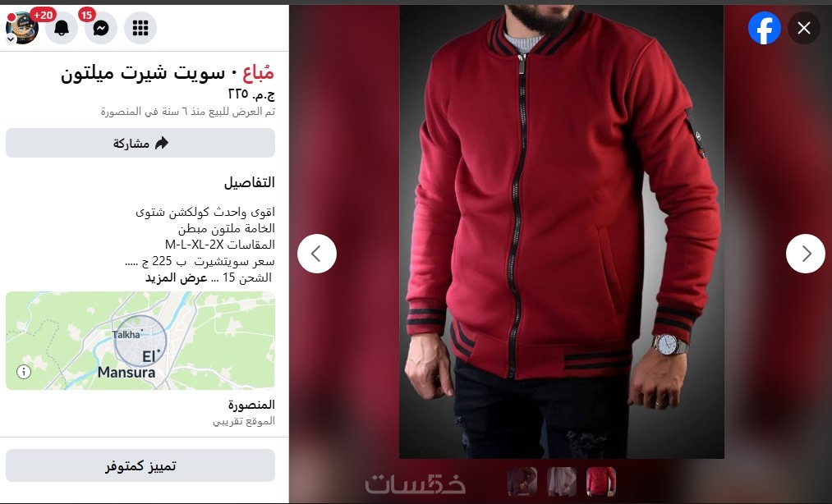Viewport: 832px width, 504px height.
Task: Open account profile picture menu
Action: click(21, 28)
